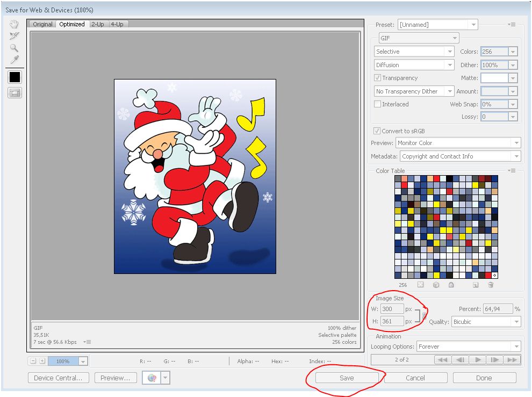Switch to the Optimized tab
The image size is (532, 397).
(x=72, y=24)
